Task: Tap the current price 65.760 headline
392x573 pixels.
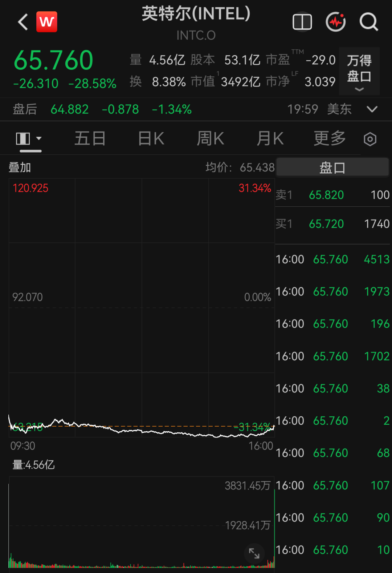Action: [54, 60]
